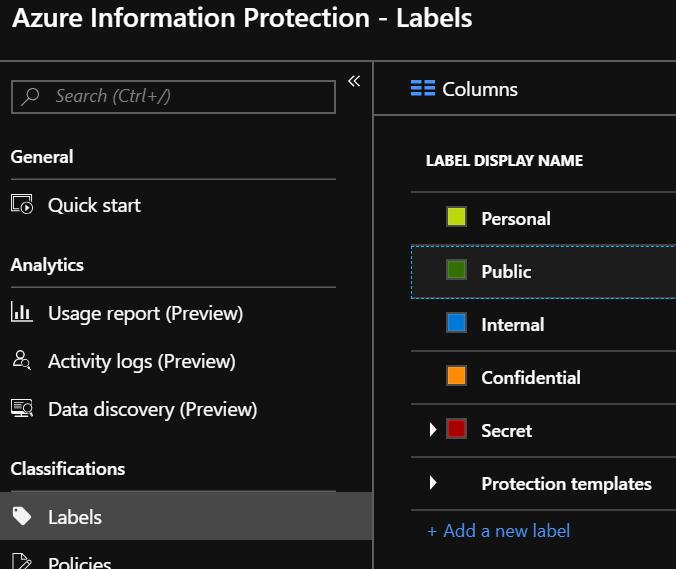Open the Columns button
The width and height of the screenshot is (676, 569).
pos(465,89)
